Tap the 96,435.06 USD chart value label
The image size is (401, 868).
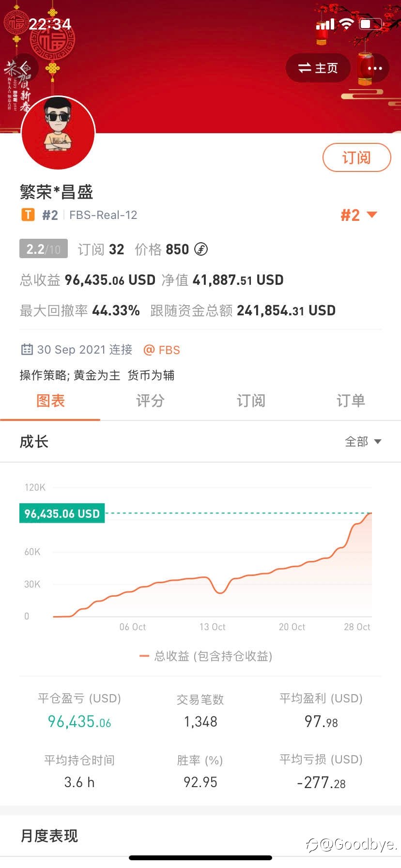click(62, 513)
